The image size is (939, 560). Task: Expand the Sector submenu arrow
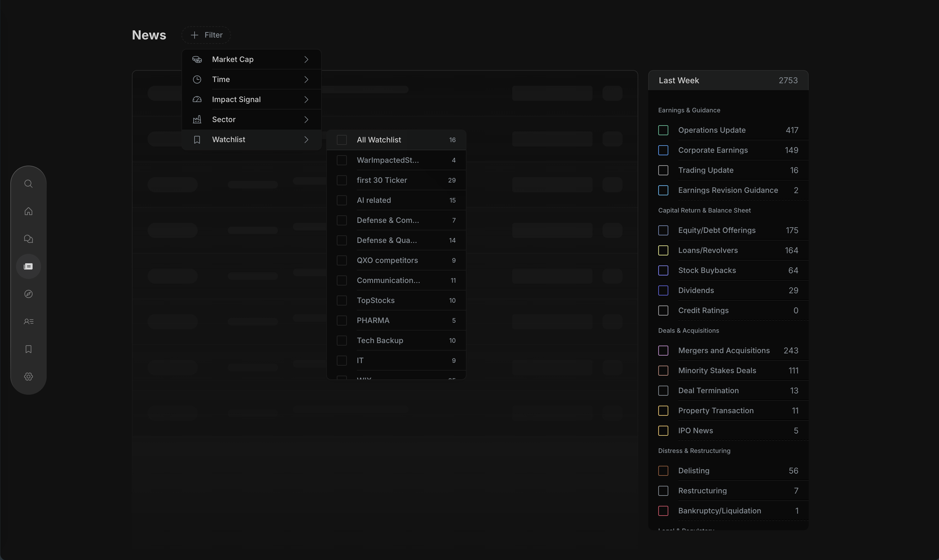click(306, 119)
